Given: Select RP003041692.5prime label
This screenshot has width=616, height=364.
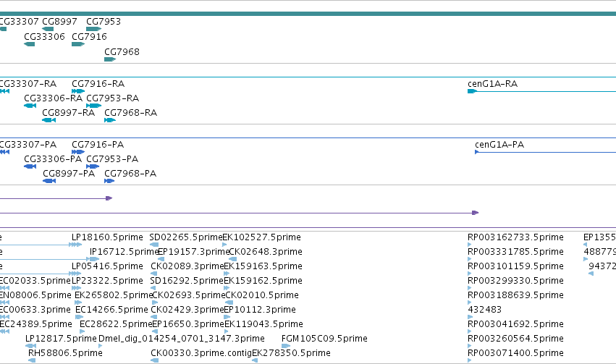Looking at the screenshot, I should coord(515,324).
